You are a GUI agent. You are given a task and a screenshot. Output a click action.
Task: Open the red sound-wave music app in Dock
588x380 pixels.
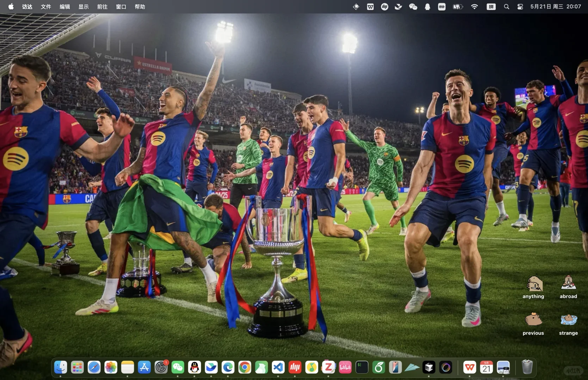(x=295, y=367)
